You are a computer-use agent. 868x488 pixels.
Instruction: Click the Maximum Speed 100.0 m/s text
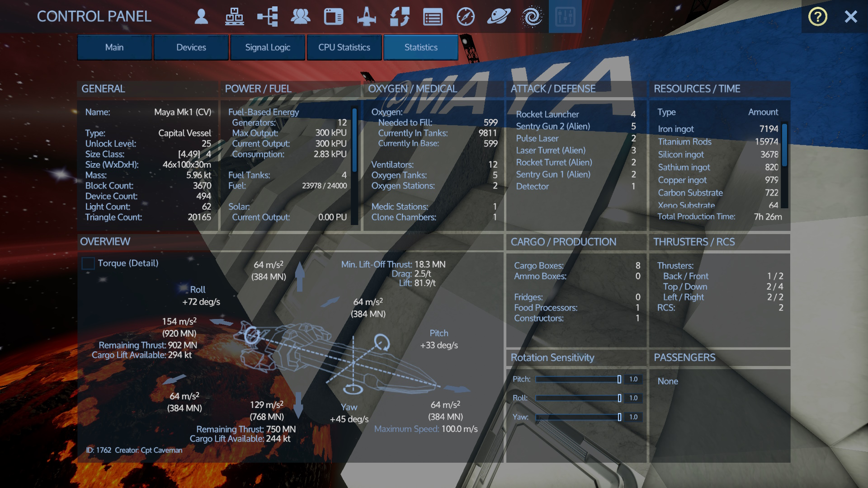coord(426,429)
